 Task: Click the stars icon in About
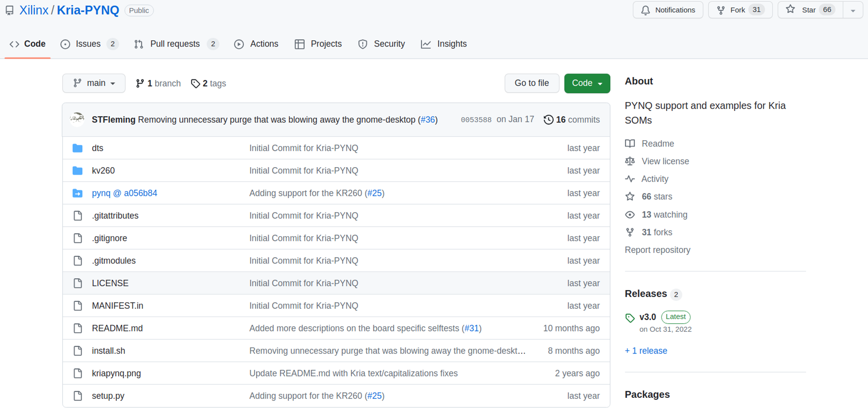(x=630, y=197)
